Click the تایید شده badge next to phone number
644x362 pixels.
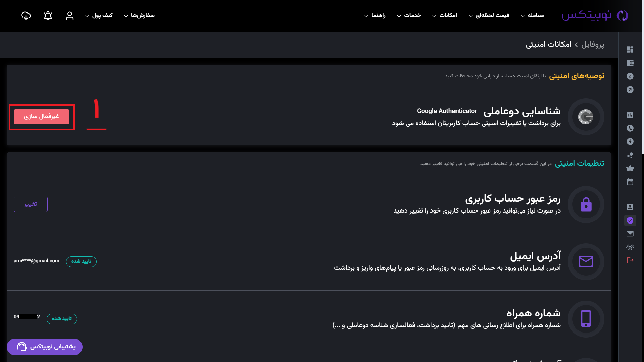pos(62,319)
